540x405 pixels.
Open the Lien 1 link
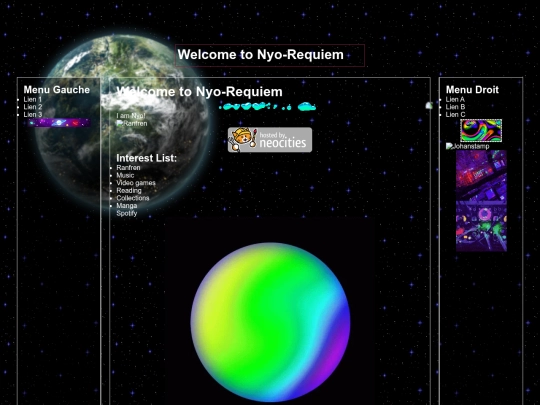point(32,100)
